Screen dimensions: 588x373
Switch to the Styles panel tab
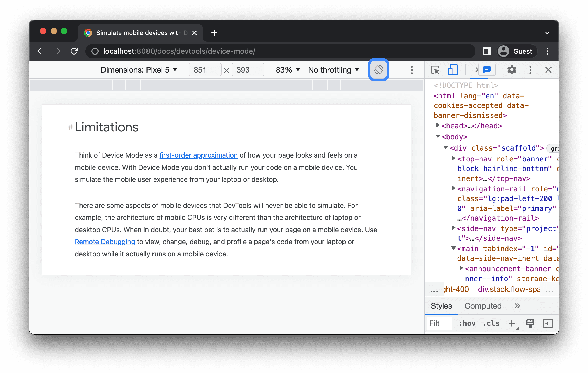[x=440, y=306]
